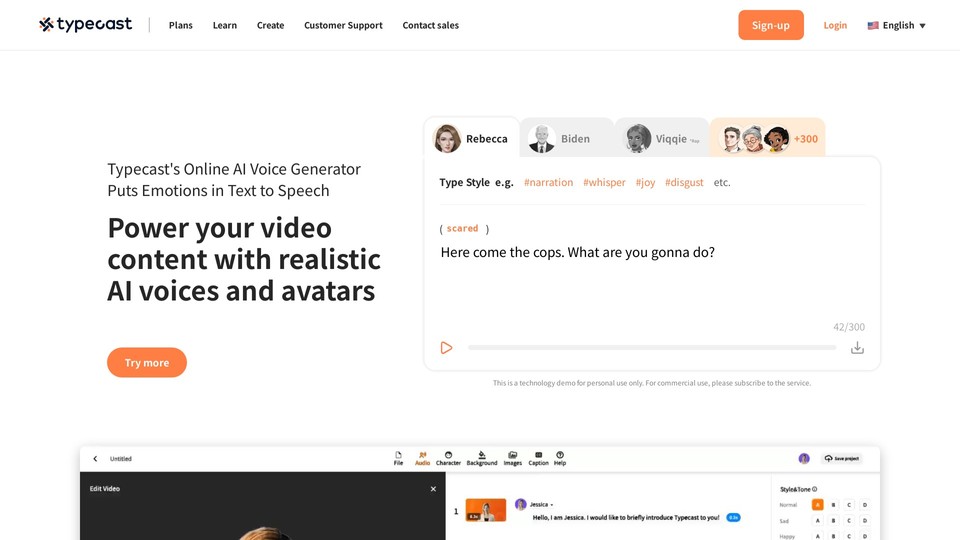Choose the #disgust style tag
Image resolution: width=960 pixels, height=540 pixels.
click(684, 182)
